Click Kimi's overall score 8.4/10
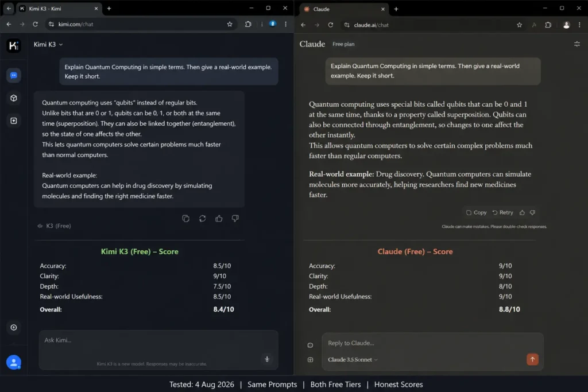Image resolution: width=588 pixels, height=392 pixels. pos(223,309)
